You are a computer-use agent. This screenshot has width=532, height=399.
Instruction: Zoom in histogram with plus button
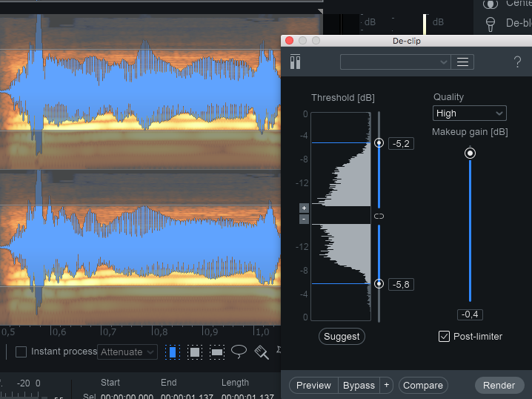(x=304, y=208)
